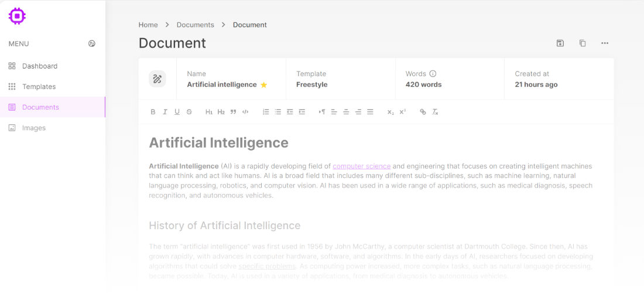Click the purple app logo
The image size is (644, 293).
coord(17,16)
